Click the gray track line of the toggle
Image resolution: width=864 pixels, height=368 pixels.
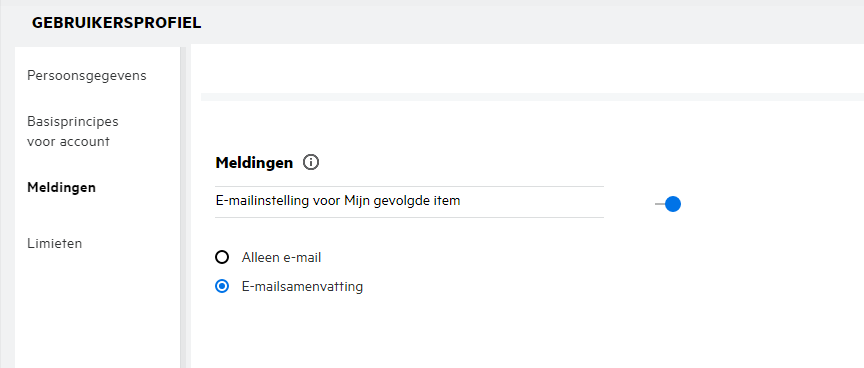pos(660,204)
